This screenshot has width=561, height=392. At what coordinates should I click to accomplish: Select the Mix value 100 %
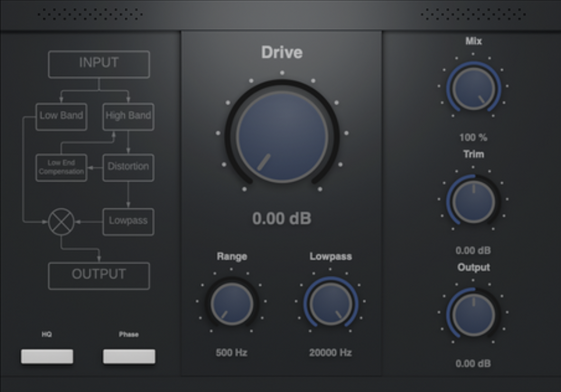(473, 137)
